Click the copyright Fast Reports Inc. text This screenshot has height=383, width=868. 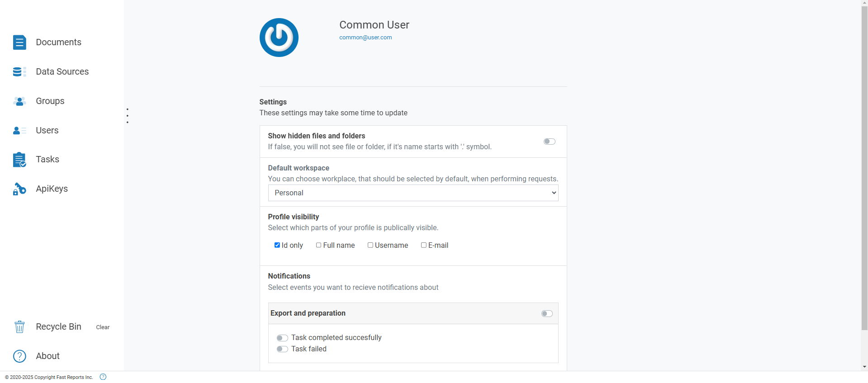click(x=49, y=377)
